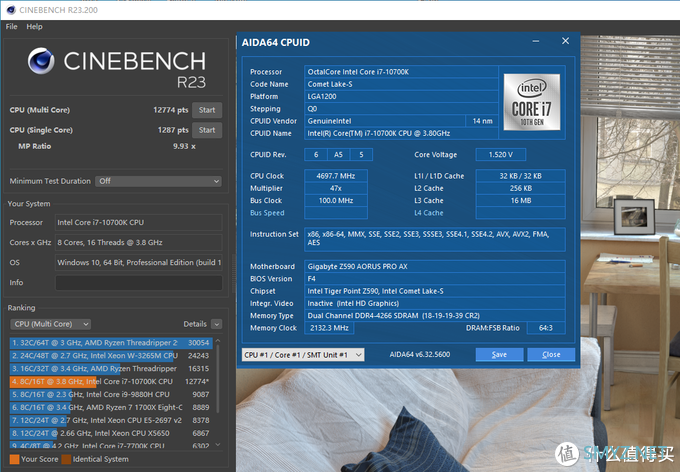Image resolution: width=680 pixels, height=472 pixels.
Task: Start the CPU Single Core test
Action: coord(207,130)
